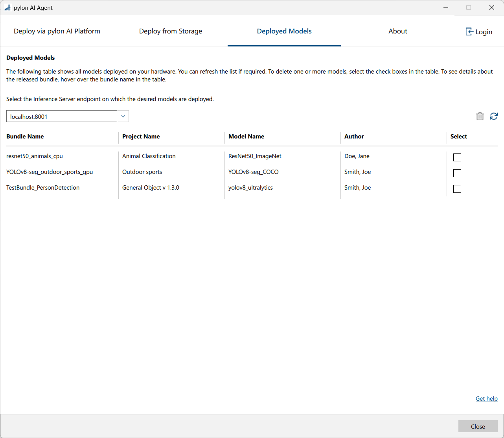Expand the endpoint dropdown arrow

pyautogui.click(x=123, y=116)
